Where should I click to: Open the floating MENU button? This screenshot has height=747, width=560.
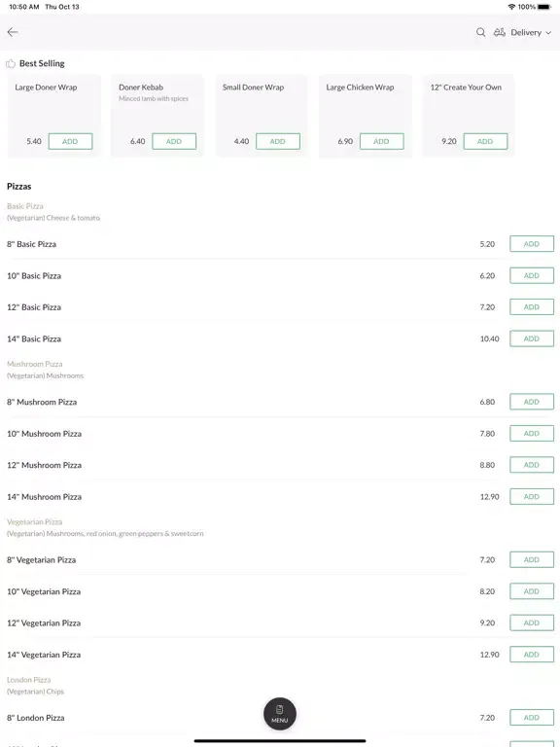[280, 714]
